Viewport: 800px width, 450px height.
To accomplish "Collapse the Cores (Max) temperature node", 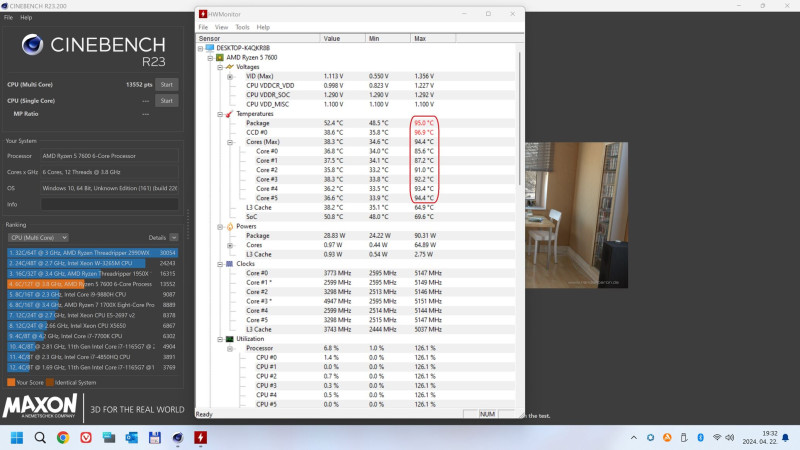I will coord(230,142).
